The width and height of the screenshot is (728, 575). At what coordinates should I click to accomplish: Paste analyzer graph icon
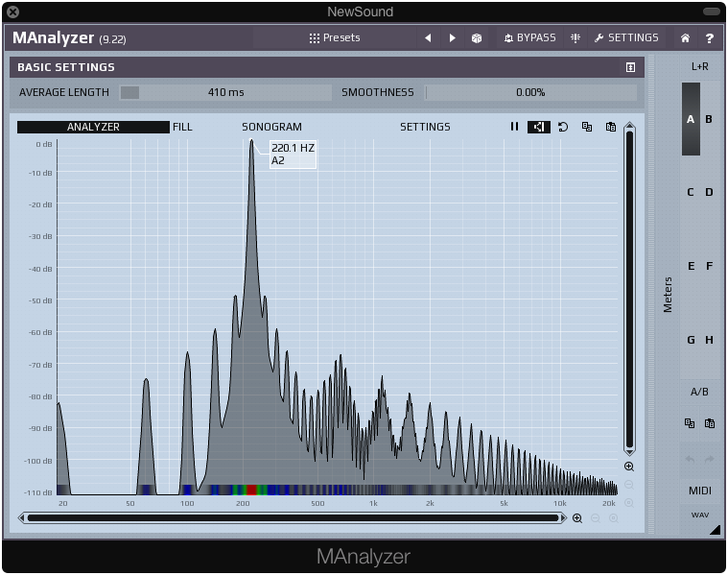[611, 127]
